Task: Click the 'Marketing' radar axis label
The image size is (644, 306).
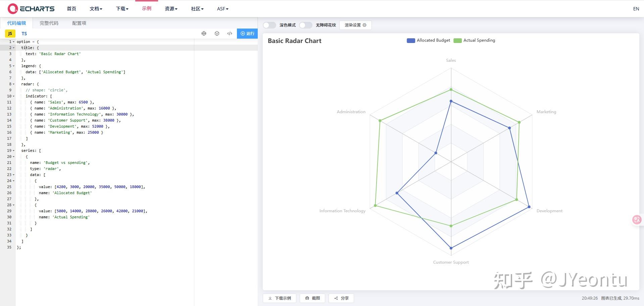Action: click(546, 112)
